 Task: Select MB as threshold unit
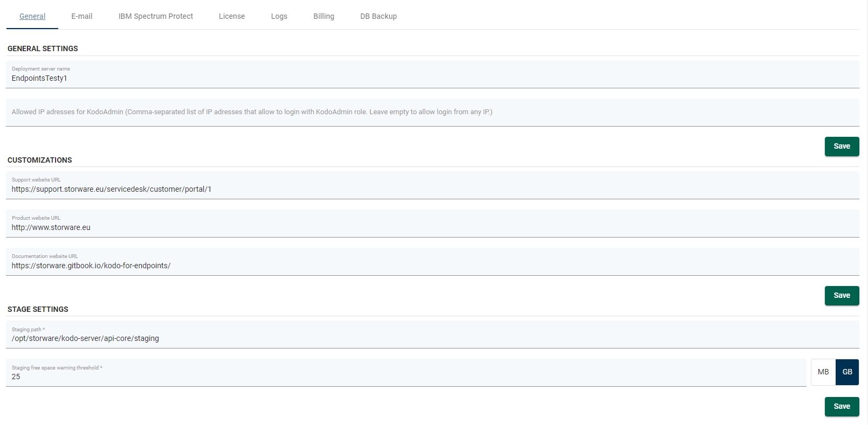[823, 372]
